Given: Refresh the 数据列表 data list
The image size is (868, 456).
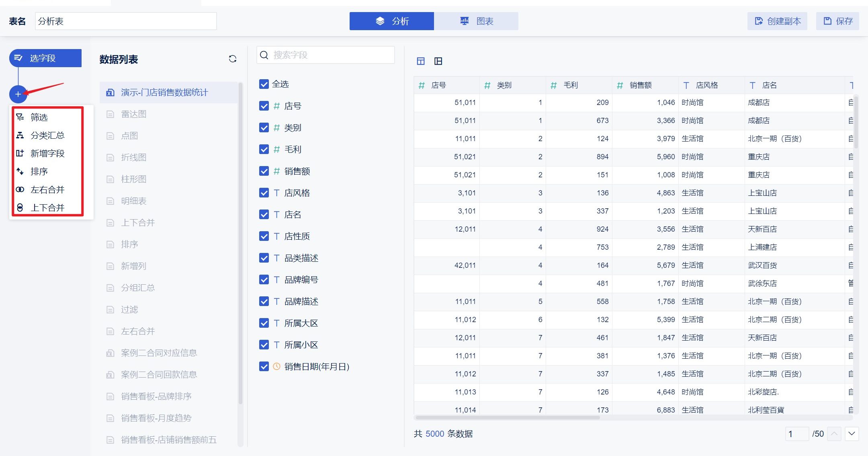Looking at the screenshot, I should point(232,59).
